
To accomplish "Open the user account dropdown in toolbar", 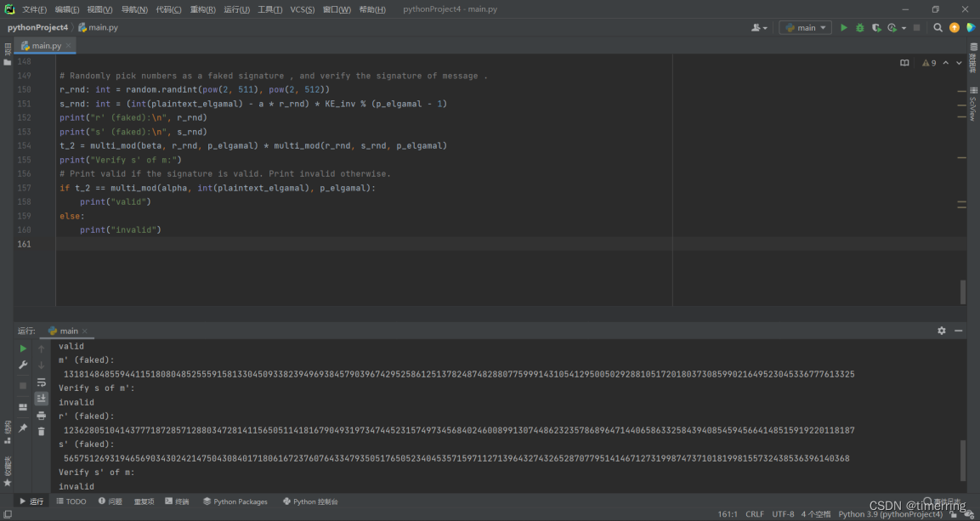I will coord(757,27).
